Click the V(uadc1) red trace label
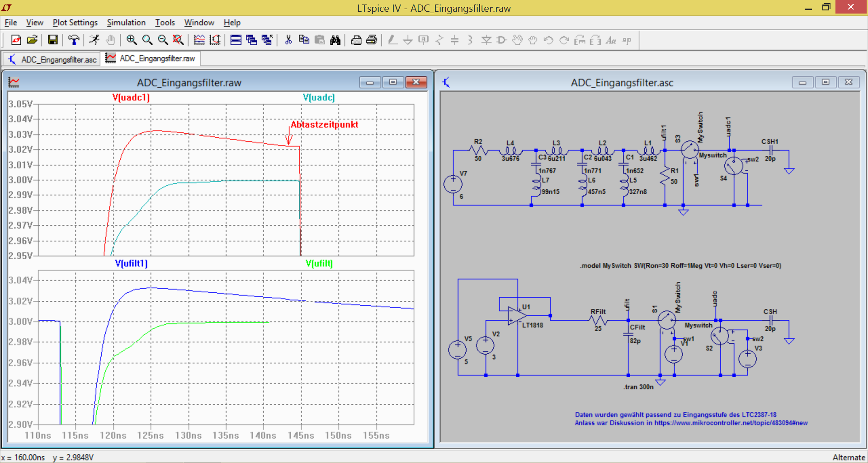868x463 pixels. (x=131, y=97)
